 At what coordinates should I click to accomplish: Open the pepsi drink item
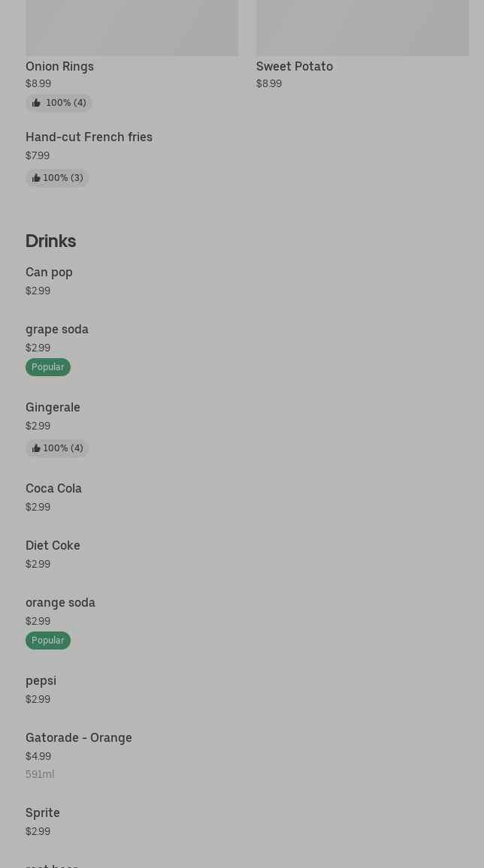coord(41,681)
